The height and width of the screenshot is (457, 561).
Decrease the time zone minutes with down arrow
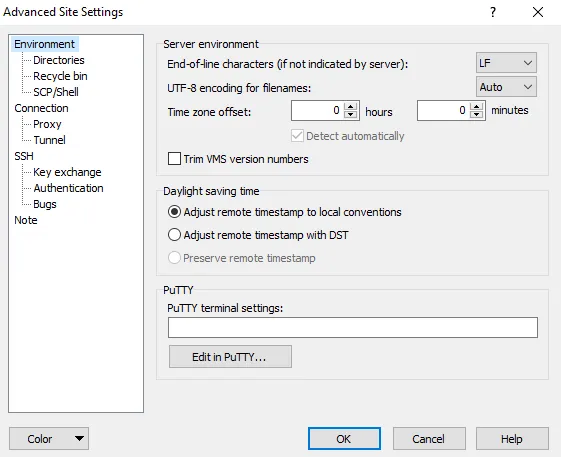[x=477, y=115]
